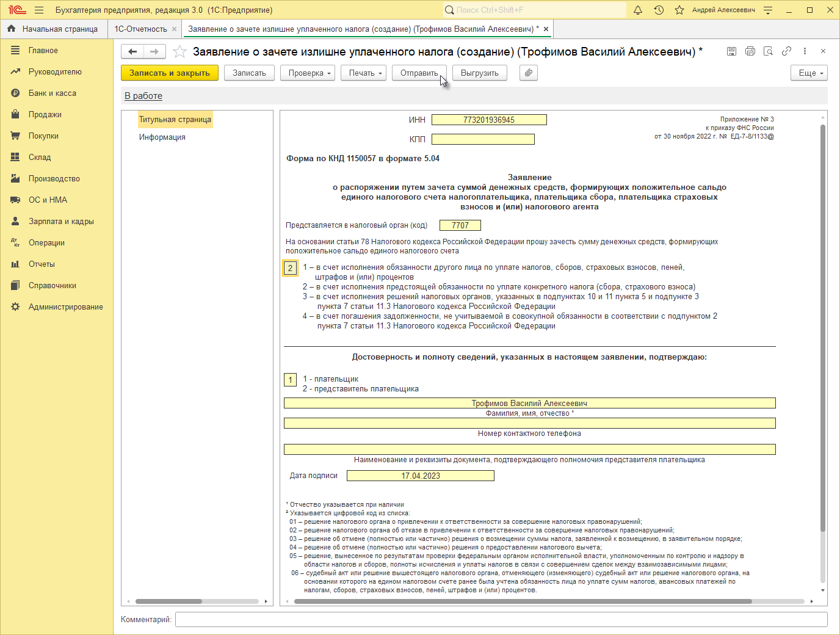
Task: Click the ИНН field
Action: pos(489,120)
